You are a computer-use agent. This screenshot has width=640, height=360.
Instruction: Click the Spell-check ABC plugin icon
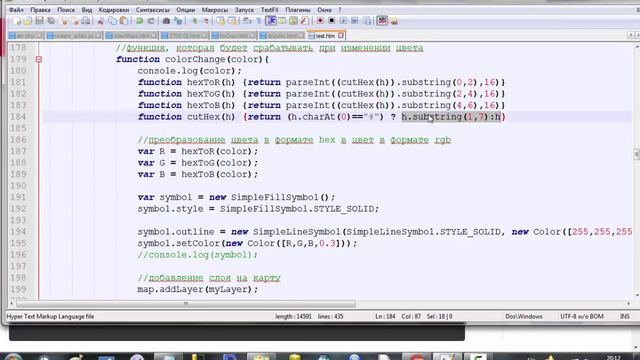(x=382, y=20)
